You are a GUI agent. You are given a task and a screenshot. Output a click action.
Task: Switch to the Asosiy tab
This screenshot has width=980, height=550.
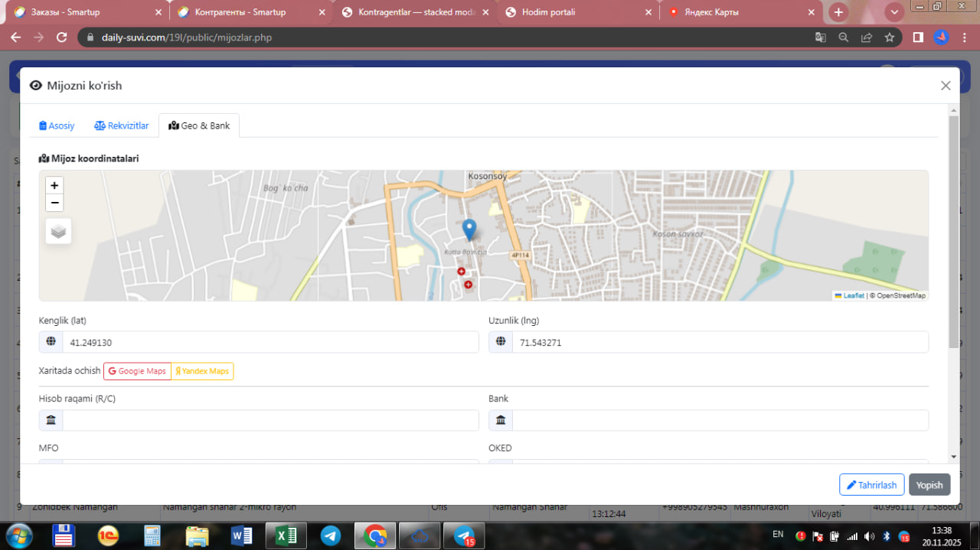pyautogui.click(x=57, y=125)
